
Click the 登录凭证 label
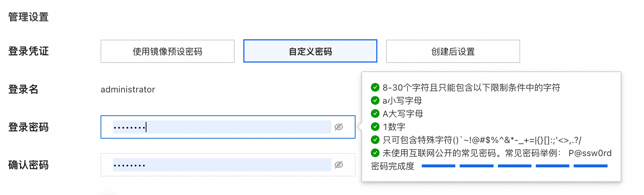pos(28,51)
